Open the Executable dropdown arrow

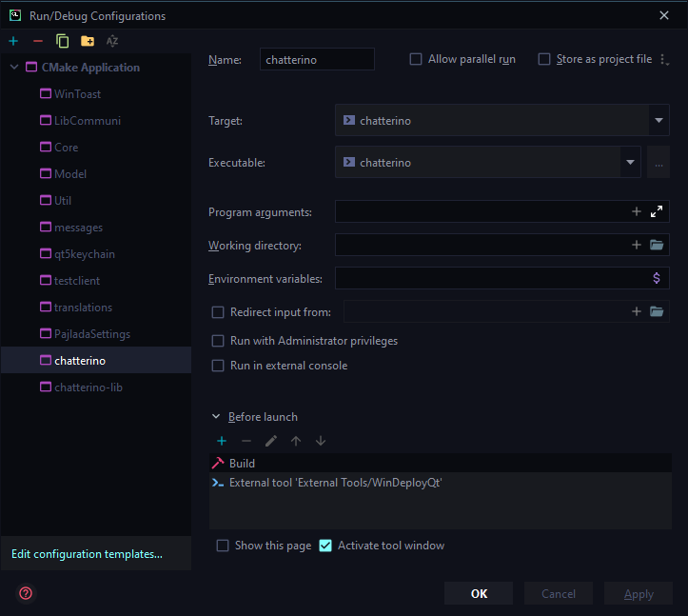tap(631, 163)
